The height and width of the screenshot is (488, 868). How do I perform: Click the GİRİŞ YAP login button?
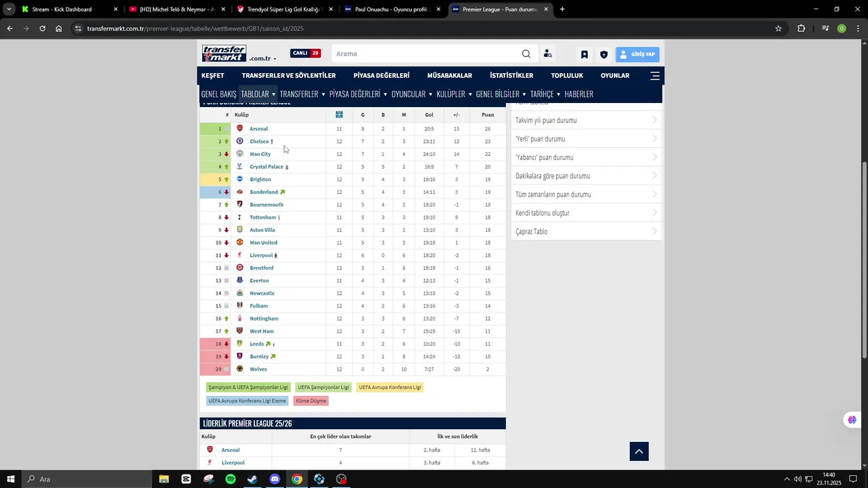[x=637, y=54]
